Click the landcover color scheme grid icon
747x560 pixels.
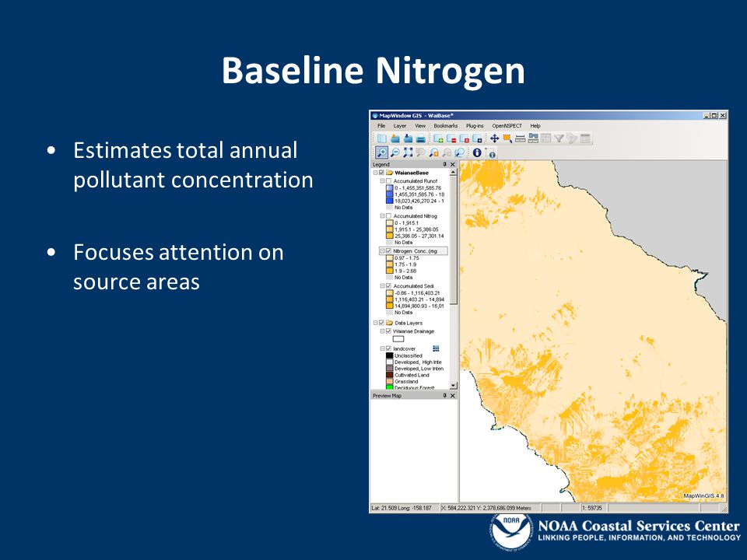436,348
